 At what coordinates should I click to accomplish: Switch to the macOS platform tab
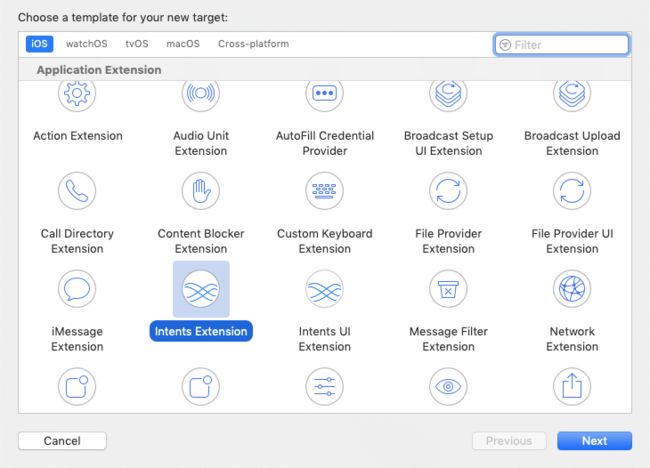pyautogui.click(x=183, y=44)
